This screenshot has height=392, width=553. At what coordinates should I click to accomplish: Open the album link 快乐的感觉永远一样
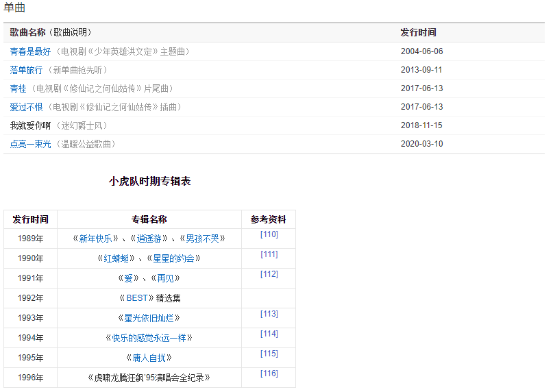(149, 338)
